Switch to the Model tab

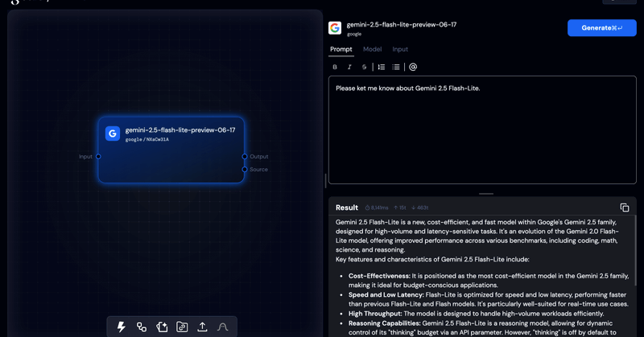372,49
